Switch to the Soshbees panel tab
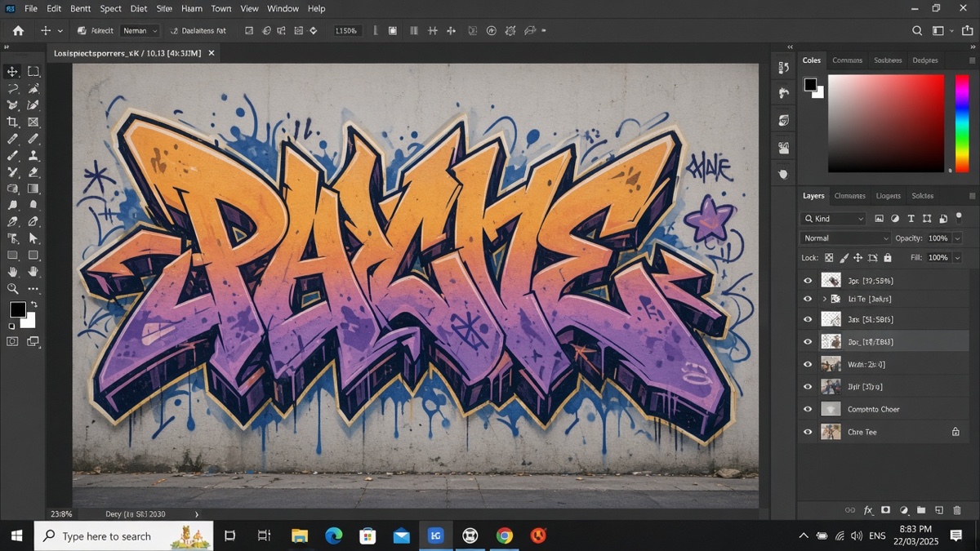The height and width of the screenshot is (551, 980). coord(888,60)
